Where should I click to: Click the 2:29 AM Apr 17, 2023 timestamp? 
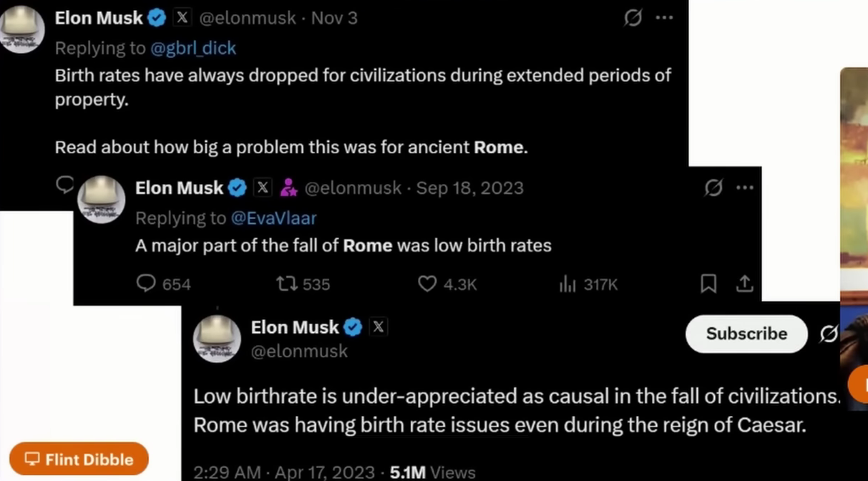pos(284,472)
